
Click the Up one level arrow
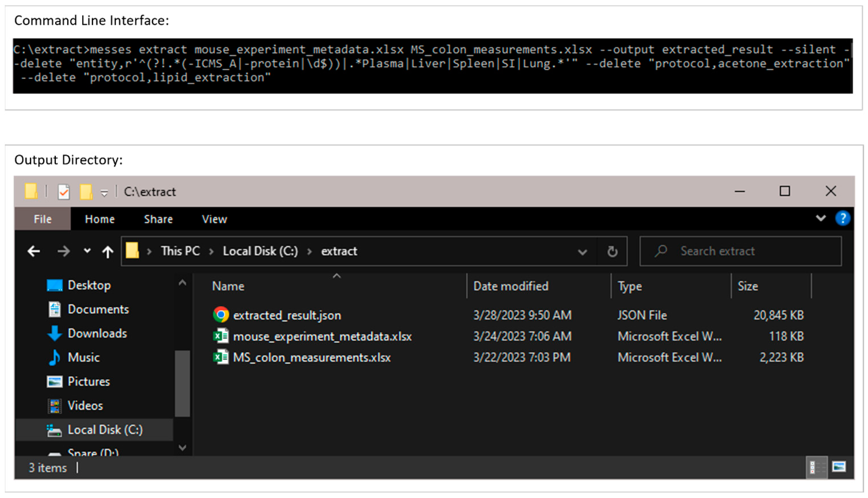[x=108, y=252]
